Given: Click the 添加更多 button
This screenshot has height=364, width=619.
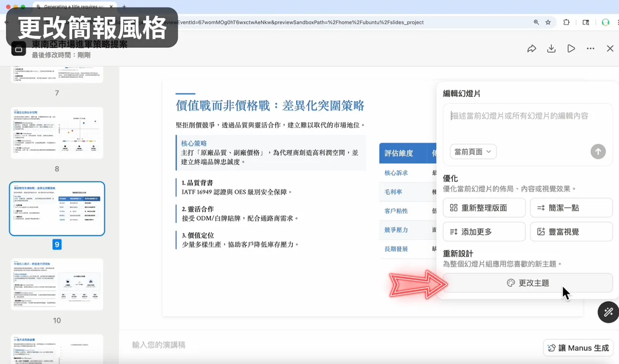Looking at the screenshot, I should (484, 231).
